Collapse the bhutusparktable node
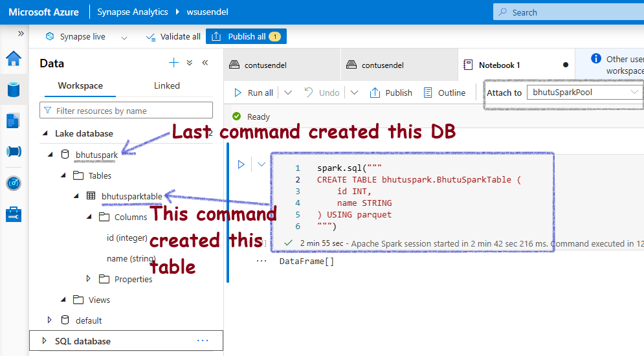Screen dimensions: 644x356 point(76,196)
